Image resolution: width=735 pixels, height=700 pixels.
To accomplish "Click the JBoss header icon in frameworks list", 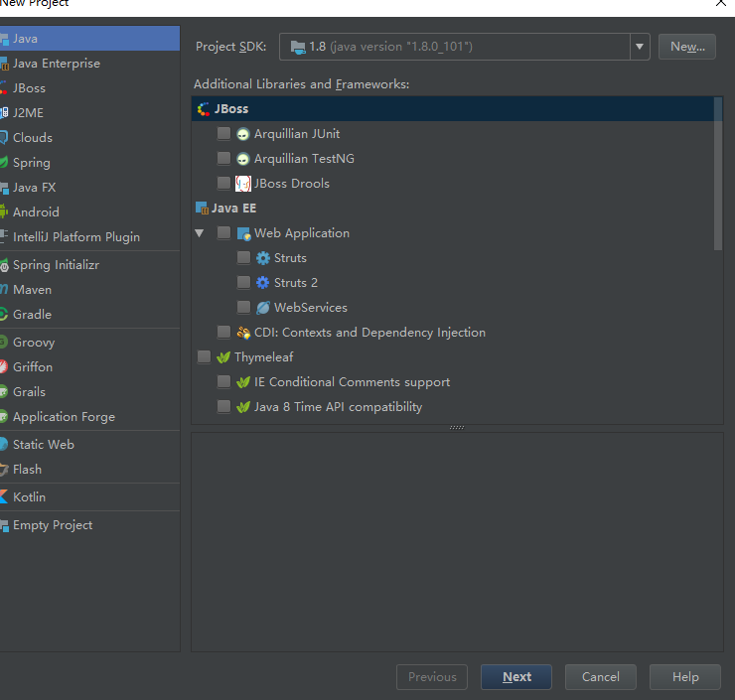I will [203, 109].
